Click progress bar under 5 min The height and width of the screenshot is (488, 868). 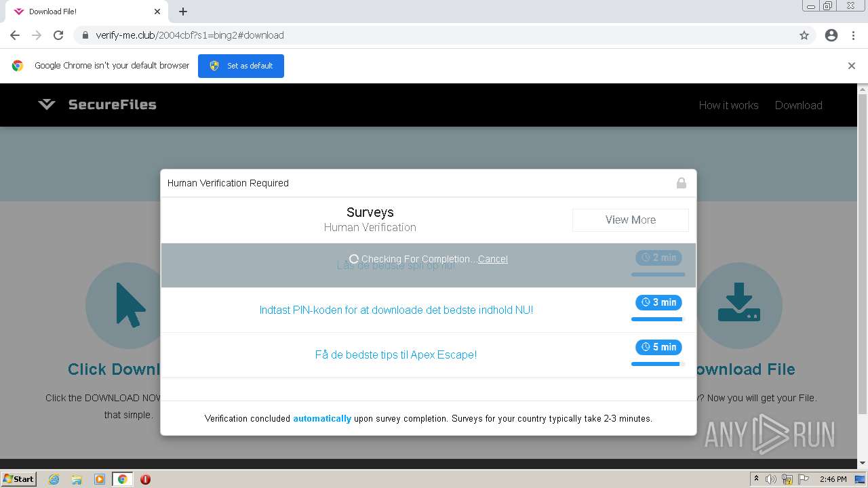click(658, 364)
